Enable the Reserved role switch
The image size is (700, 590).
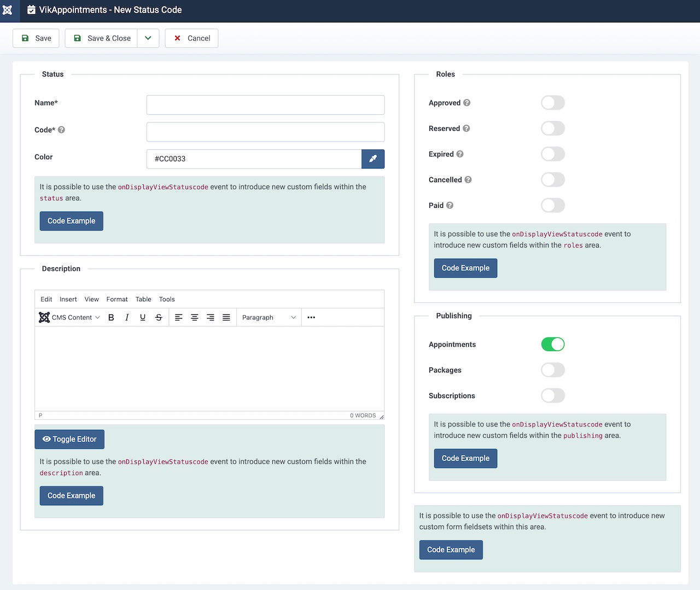[x=553, y=128]
